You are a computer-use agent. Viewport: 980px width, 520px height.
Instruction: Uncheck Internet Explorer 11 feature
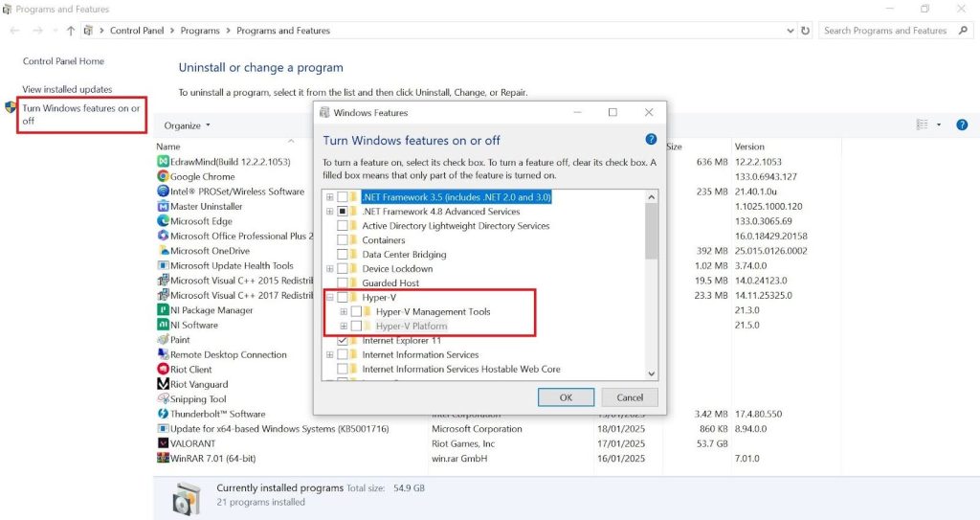(343, 341)
